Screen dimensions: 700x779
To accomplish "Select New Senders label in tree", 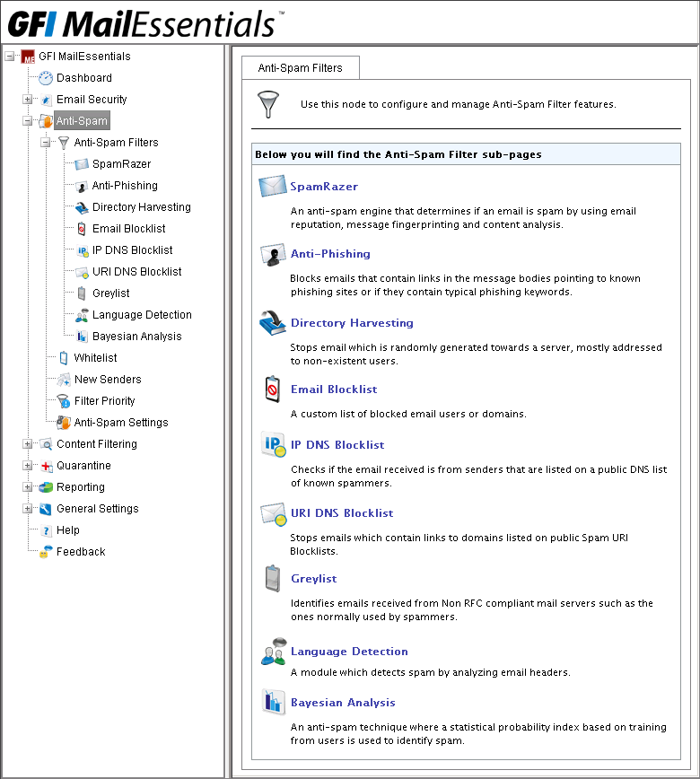I will (x=108, y=380).
